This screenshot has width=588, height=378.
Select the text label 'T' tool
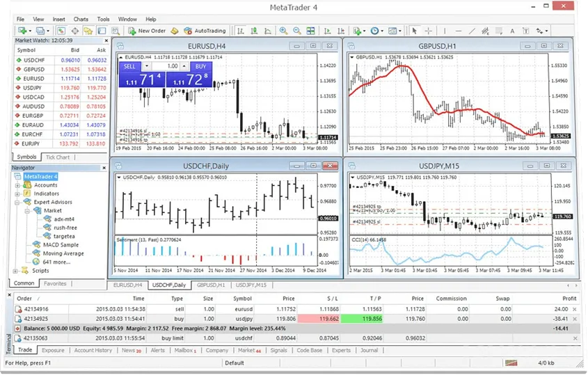(526, 31)
